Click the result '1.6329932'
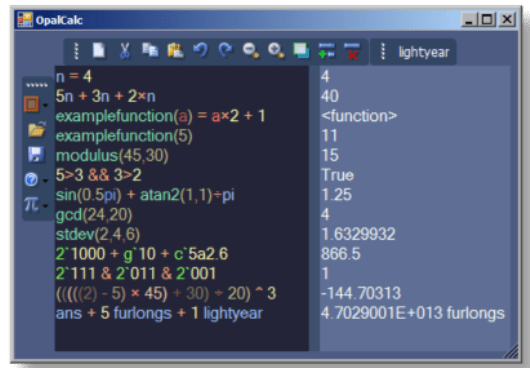Image resolution: width=530 pixels, height=368 pixels. click(x=358, y=234)
